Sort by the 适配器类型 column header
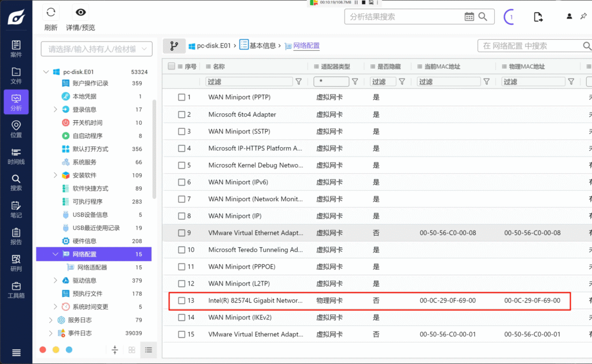The image size is (592, 364). (x=336, y=67)
